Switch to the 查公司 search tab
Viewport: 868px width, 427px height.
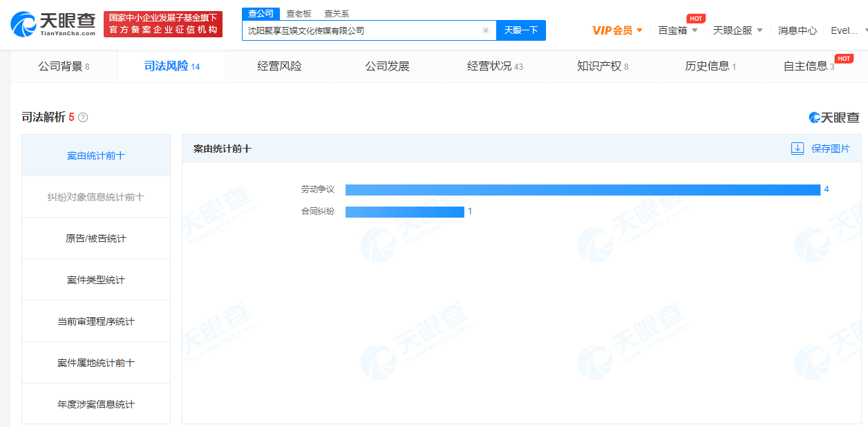[261, 14]
